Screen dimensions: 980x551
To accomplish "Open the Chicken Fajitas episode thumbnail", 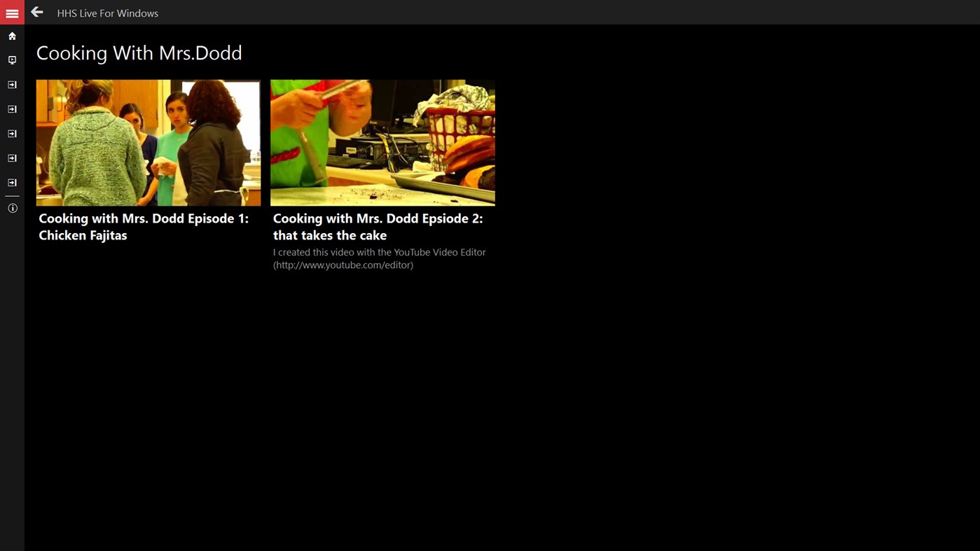I will coord(149,143).
